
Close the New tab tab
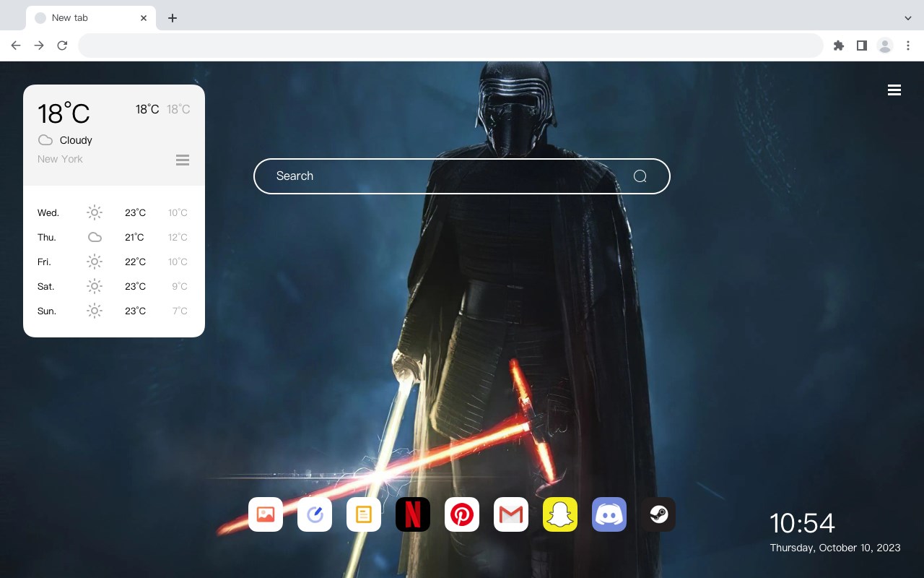tap(144, 18)
